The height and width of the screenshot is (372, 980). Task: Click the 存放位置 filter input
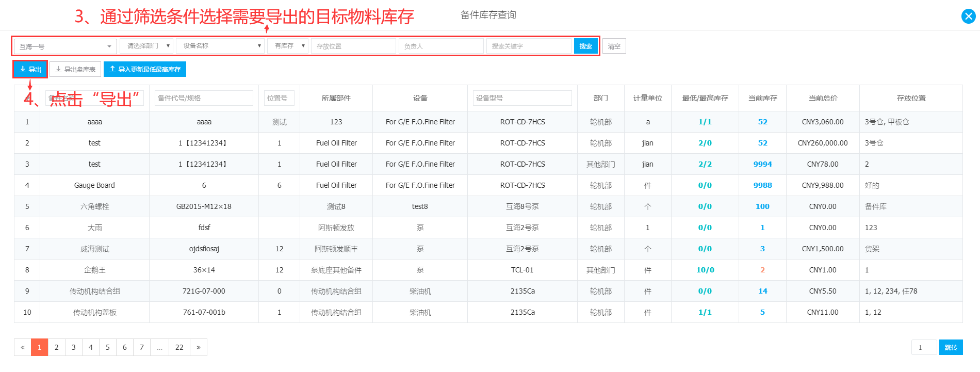[353, 46]
